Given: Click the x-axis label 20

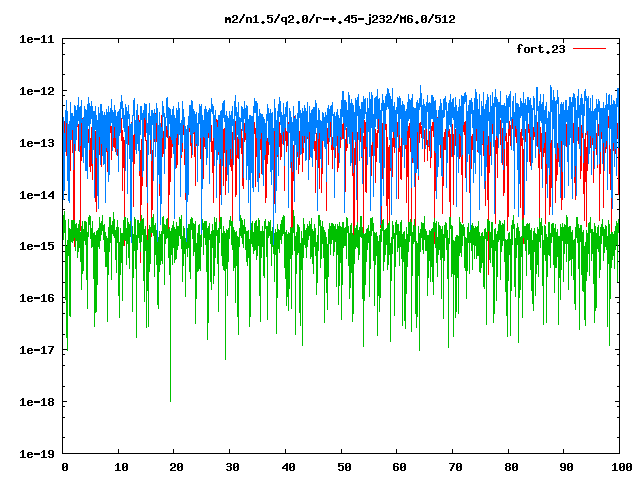Looking at the screenshot, I should (x=176, y=467).
